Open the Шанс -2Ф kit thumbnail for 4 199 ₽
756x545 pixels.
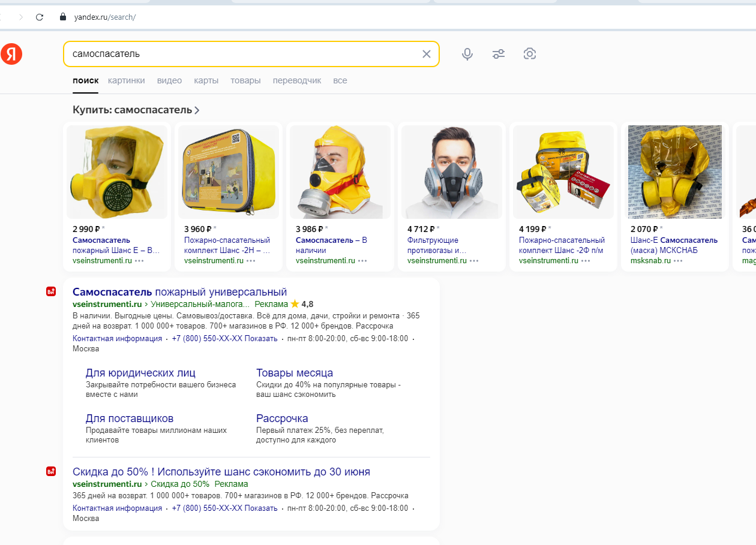(x=563, y=172)
